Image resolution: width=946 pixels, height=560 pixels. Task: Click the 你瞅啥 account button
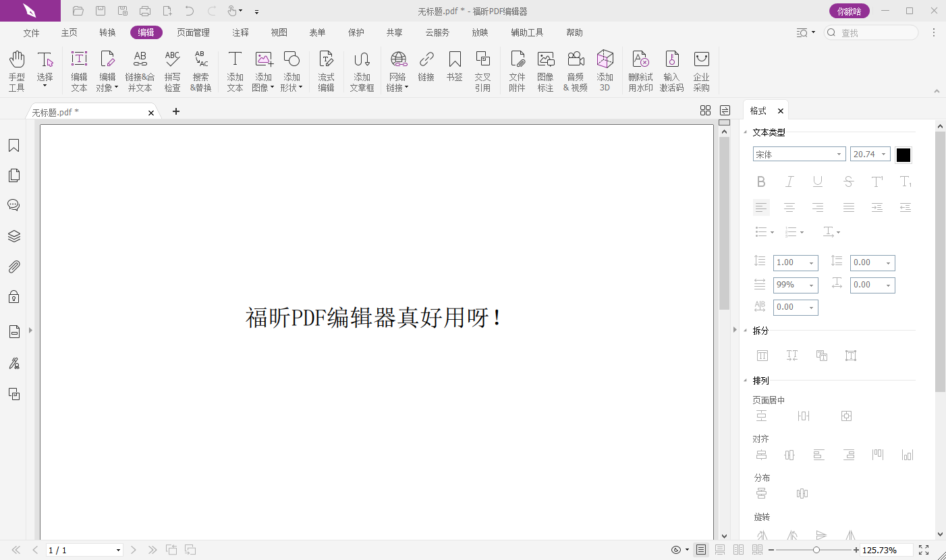pyautogui.click(x=849, y=11)
